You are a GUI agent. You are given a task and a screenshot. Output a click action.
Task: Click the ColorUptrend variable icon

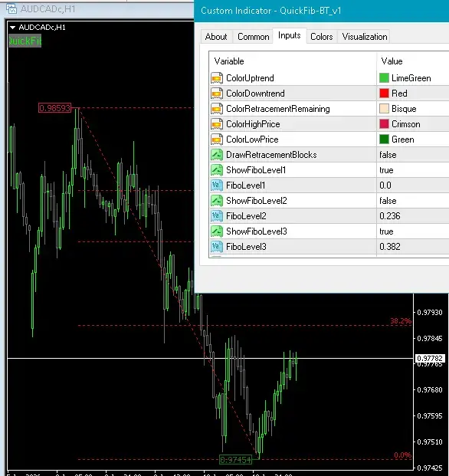[x=217, y=78]
